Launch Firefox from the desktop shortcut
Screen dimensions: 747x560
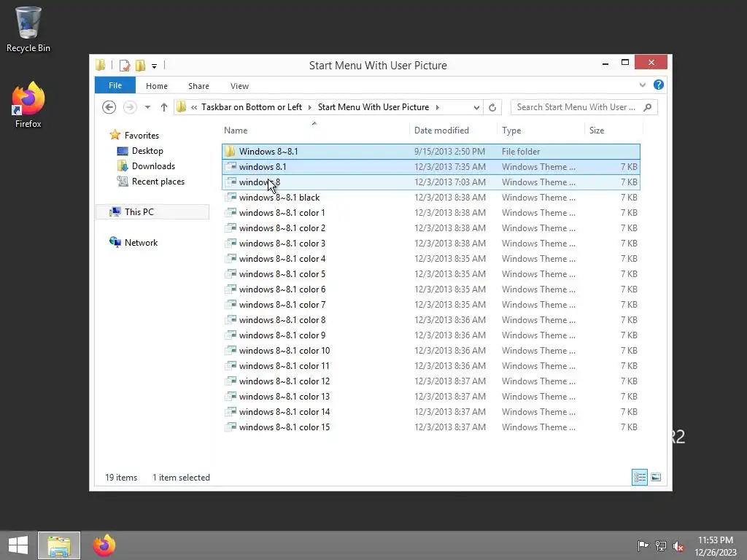[x=28, y=105]
